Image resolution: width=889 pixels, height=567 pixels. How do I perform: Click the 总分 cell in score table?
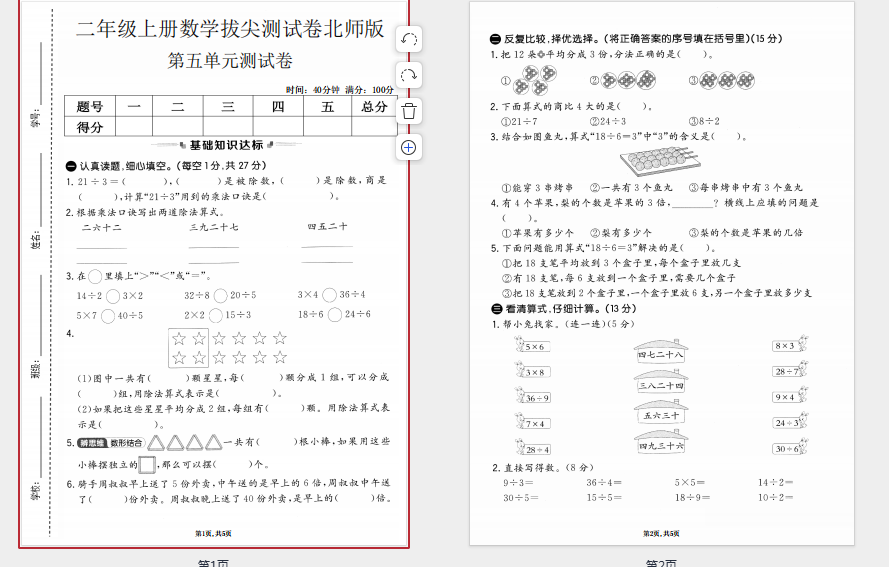pos(374,107)
